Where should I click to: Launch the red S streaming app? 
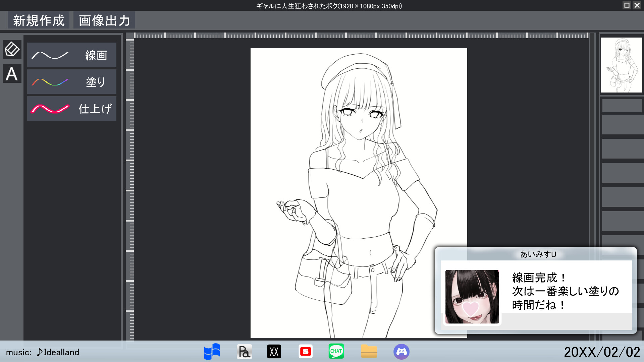(306, 351)
